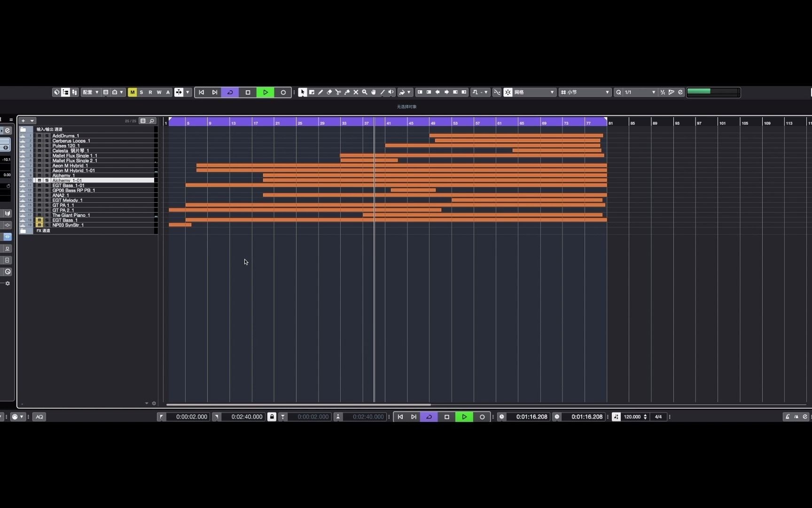The width and height of the screenshot is (812, 508).
Task: Select the Zoom magnifier tool
Action: (x=365, y=92)
